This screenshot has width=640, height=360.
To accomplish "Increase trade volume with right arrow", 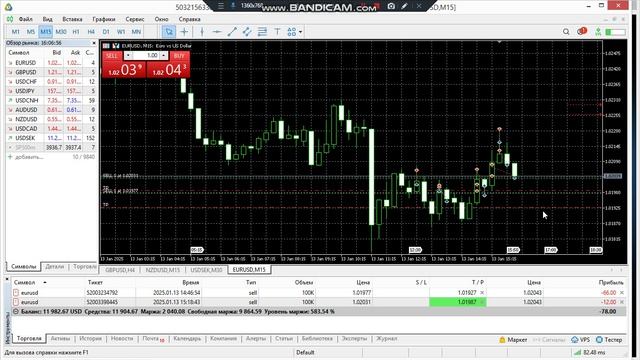I will click(163, 56).
